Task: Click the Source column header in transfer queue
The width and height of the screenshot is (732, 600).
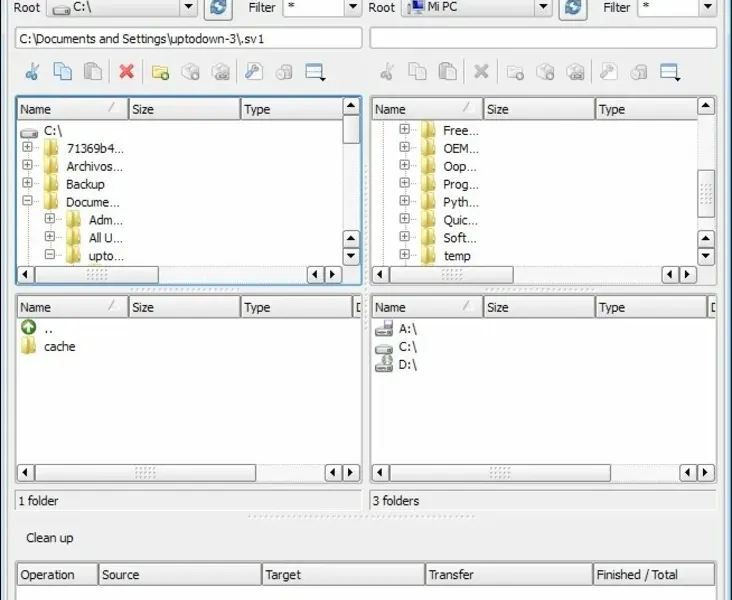Action: pos(180,574)
